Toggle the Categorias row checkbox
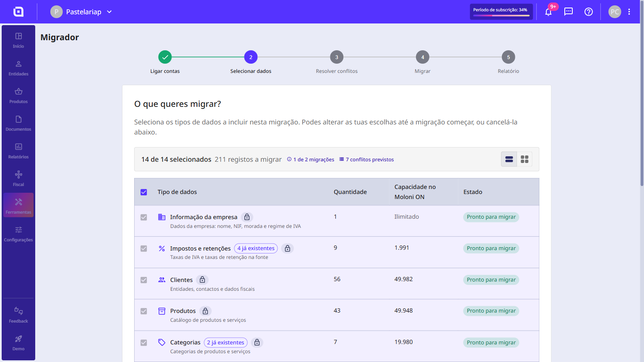Image resolution: width=644 pixels, height=362 pixels. click(144, 343)
